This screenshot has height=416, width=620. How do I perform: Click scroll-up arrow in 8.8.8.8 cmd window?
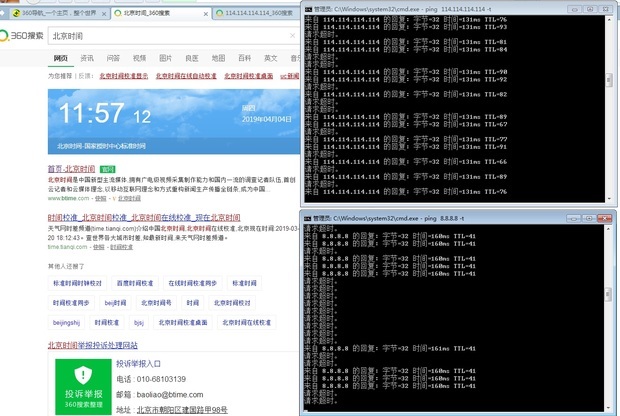[609, 229]
